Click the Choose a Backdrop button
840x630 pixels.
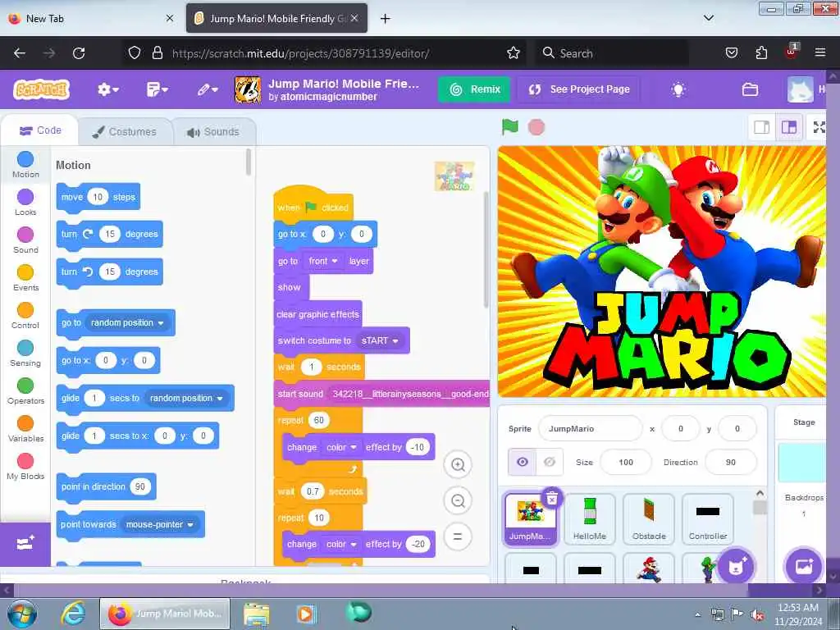(804, 566)
